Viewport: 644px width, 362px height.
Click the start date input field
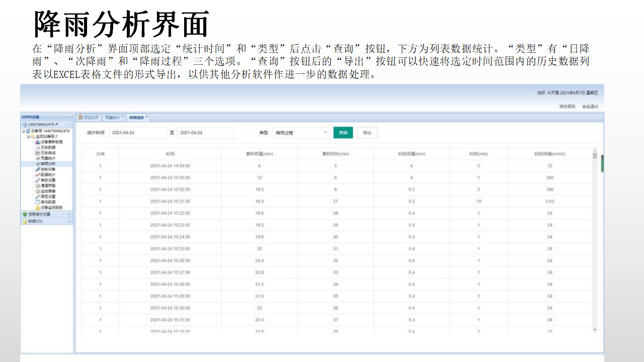[x=137, y=133]
